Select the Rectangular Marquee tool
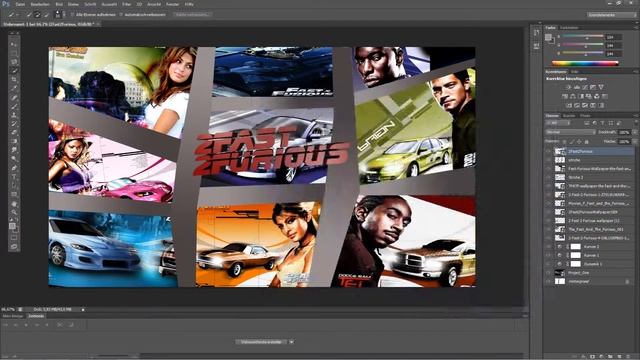Viewport: 640px width, 360px height. [14, 53]
